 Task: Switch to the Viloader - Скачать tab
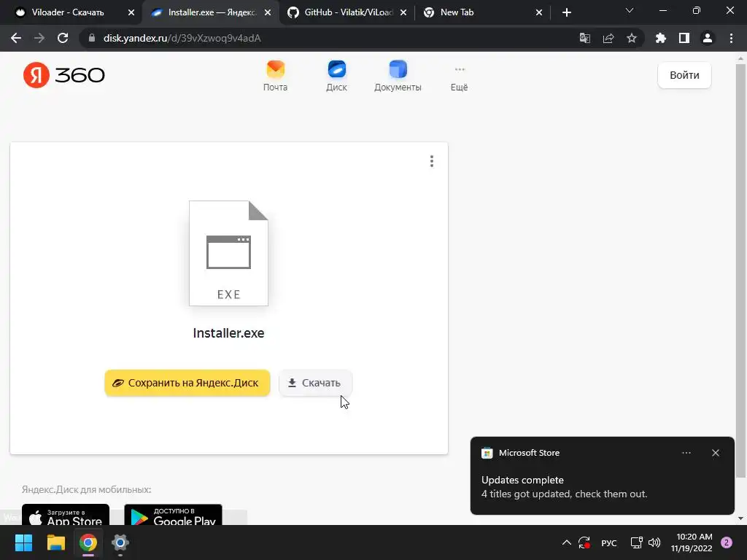[x=68, y=12]
